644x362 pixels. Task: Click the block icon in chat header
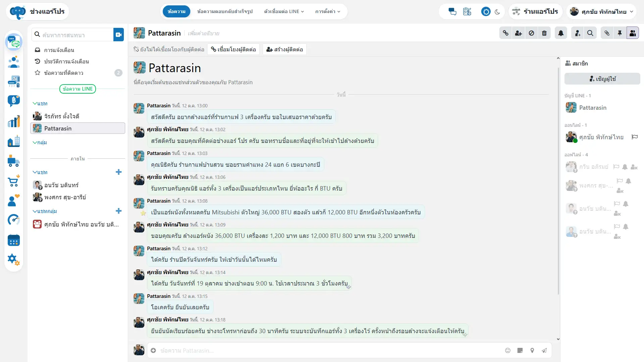click(531, 33)
